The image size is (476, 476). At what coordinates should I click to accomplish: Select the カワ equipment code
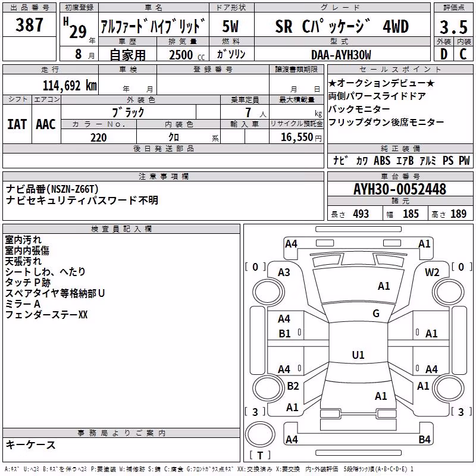[362, 161]
